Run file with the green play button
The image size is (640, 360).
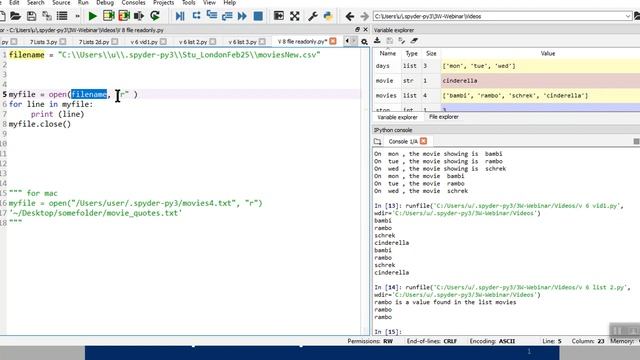pyautogui.click(x=92, y=16)
